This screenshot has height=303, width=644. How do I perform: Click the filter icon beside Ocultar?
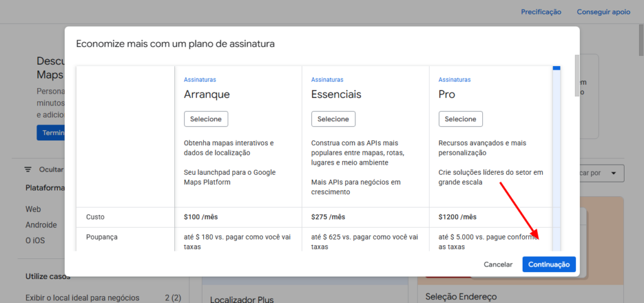tap(28, 169)
